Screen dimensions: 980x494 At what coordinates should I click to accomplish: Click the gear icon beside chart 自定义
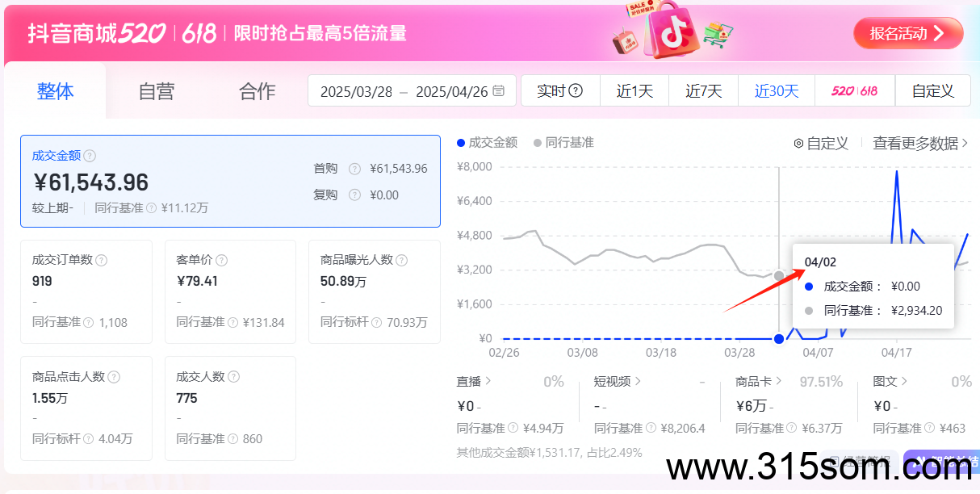coord(798,144)
